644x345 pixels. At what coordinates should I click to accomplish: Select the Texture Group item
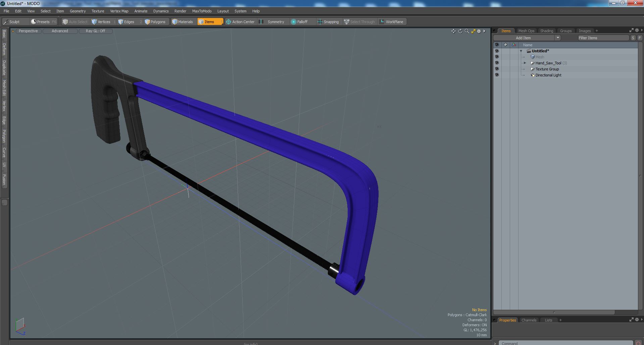click(547, 69)
